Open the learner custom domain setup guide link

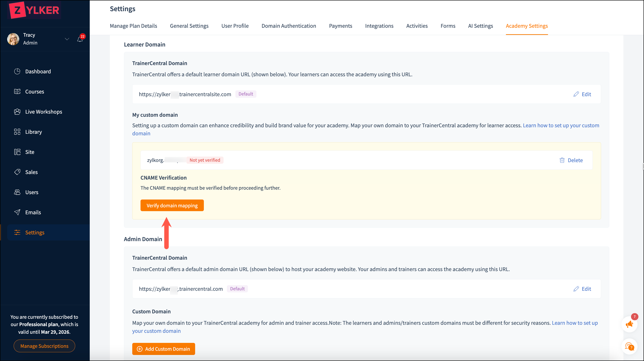point(561,125)
